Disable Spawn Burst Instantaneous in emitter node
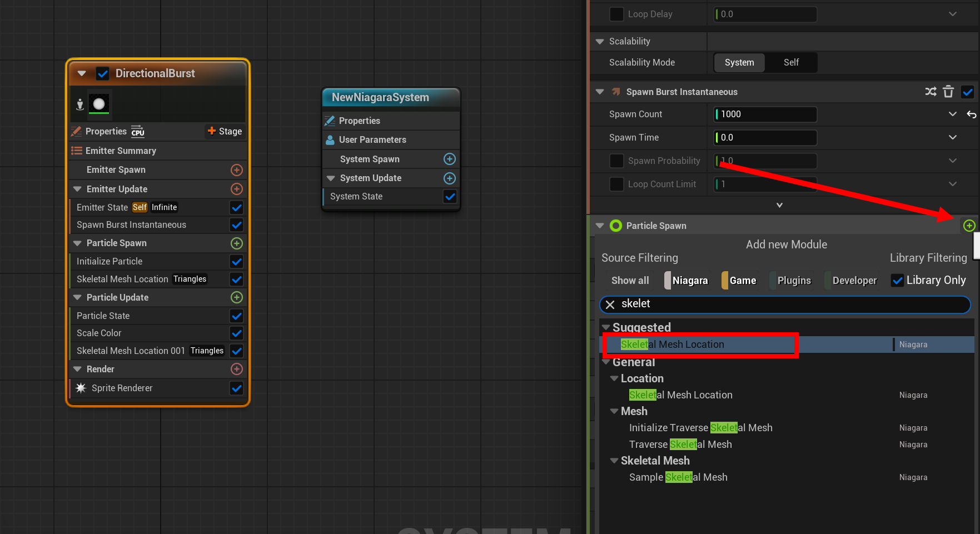 [237, 225]
